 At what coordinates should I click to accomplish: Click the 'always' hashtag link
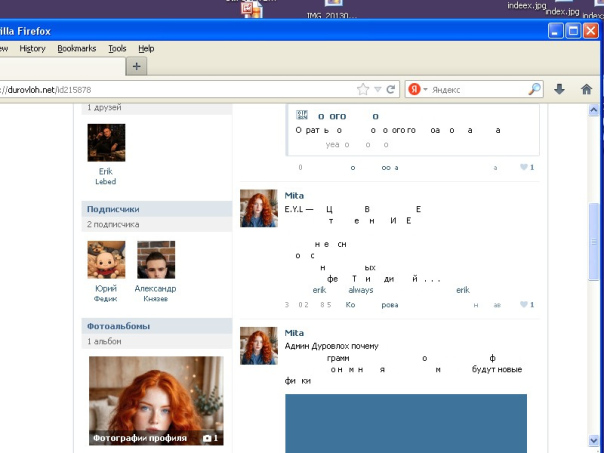point(361,290)
